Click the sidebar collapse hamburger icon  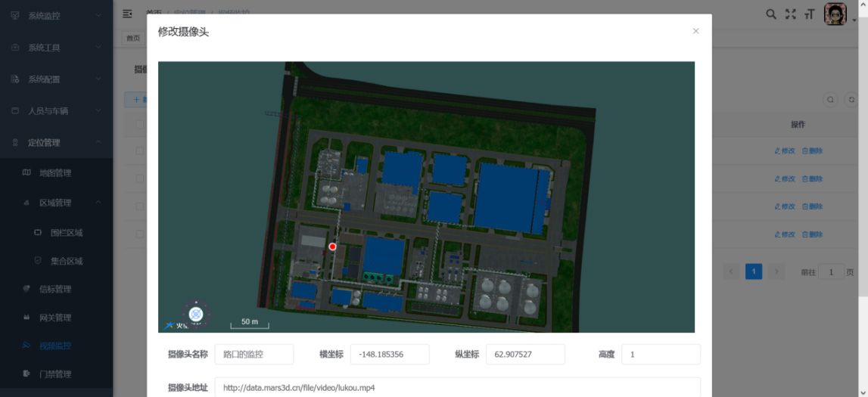(x=127, y=14)
